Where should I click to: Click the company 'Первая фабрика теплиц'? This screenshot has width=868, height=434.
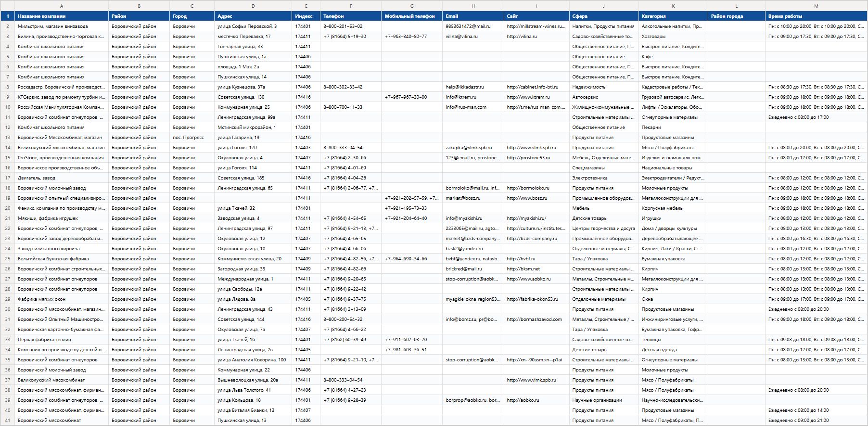point(62,340)
